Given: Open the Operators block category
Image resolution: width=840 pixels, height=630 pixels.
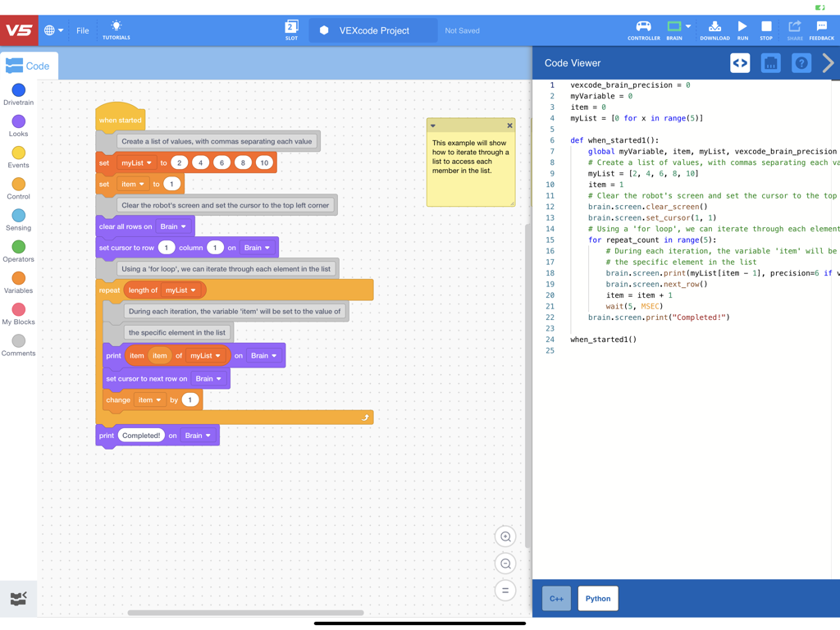Looking at the screenshot, I should click(x=18, y=248).
